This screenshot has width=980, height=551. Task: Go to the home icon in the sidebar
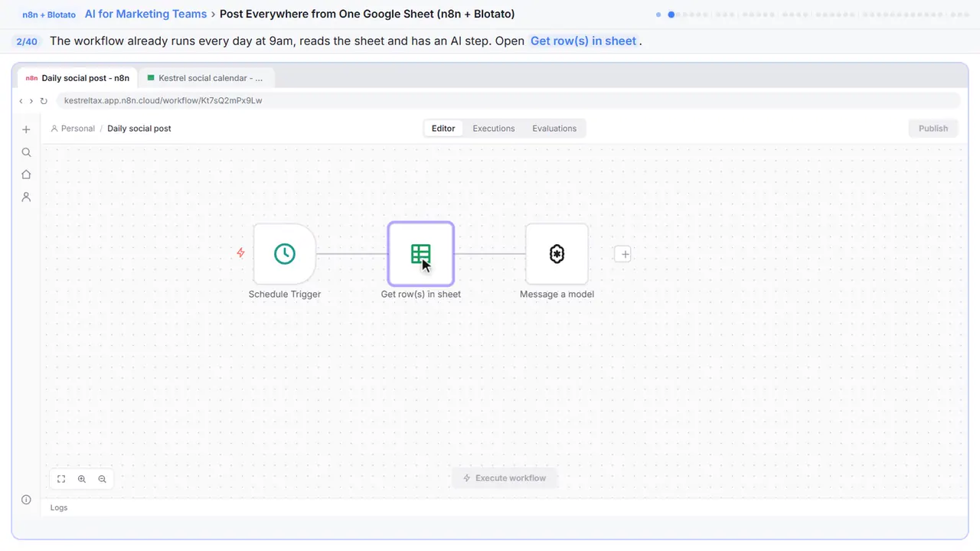26,174
